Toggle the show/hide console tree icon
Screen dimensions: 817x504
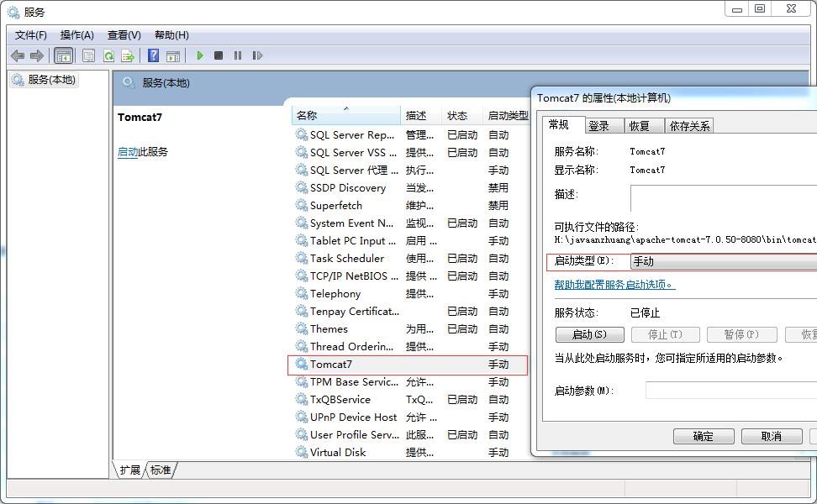64,55
